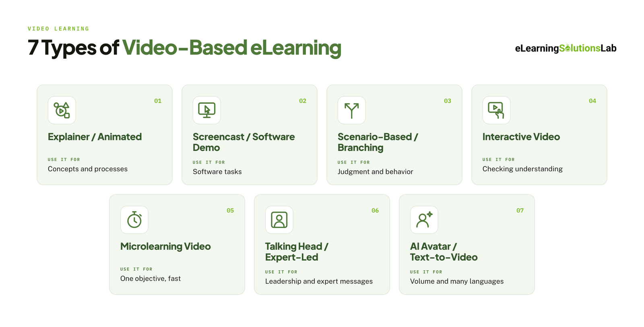Open the "Interactive Video" card title
644x327 pixels.
click(x=521, y=137)
